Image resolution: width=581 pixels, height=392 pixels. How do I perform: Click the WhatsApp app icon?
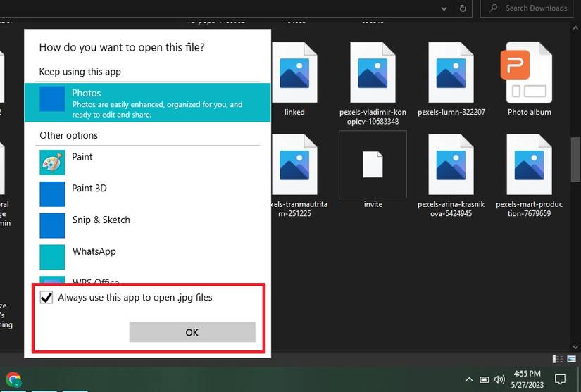pyautogui.click(x=52, y=256)
